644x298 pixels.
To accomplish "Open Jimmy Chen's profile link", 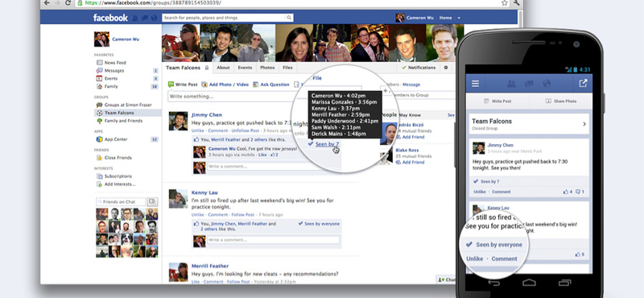I will [x=207, y=115].
